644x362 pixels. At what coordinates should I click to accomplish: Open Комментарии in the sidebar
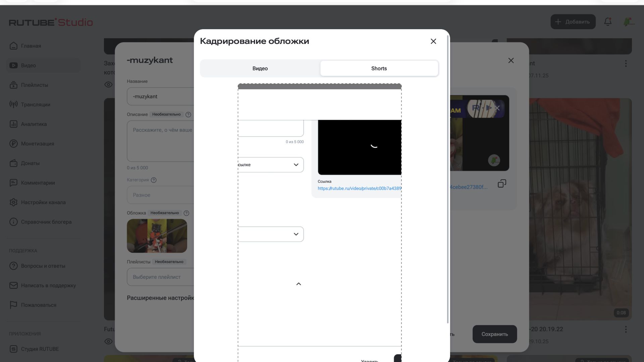pyautogui.click(x=38, y=183)
